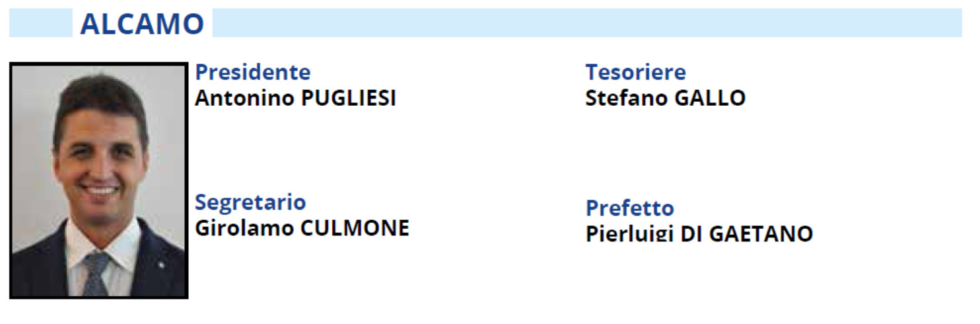Image resolution: width=980 pixels, height=324 pixels.
Task: Open the president's portrait photo
Action: click(99, 181)
